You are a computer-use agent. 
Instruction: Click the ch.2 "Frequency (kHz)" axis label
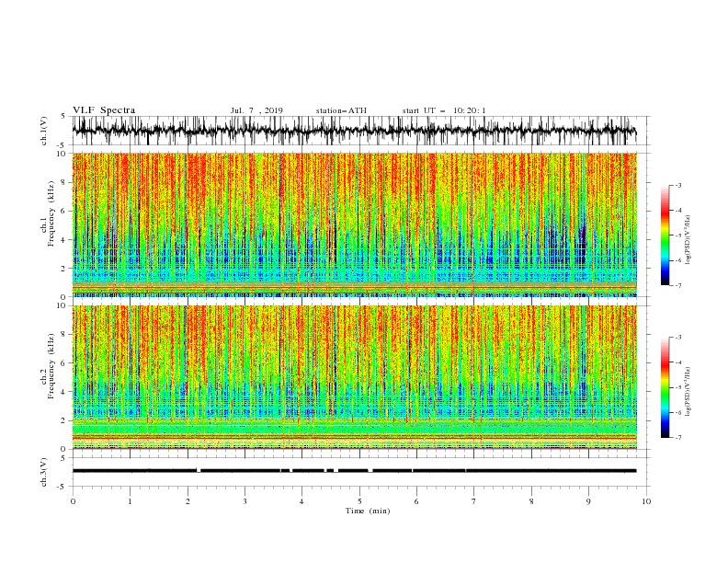(51, 365)
